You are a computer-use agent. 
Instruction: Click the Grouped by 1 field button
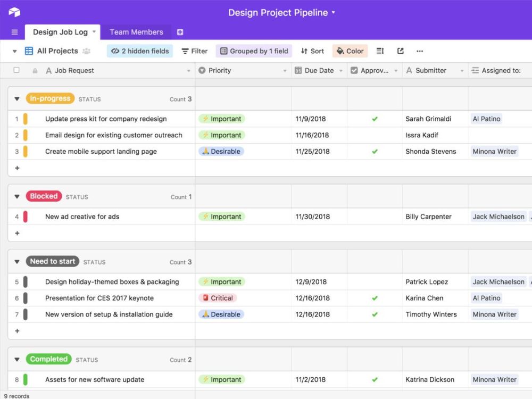[x=254, y=51]
